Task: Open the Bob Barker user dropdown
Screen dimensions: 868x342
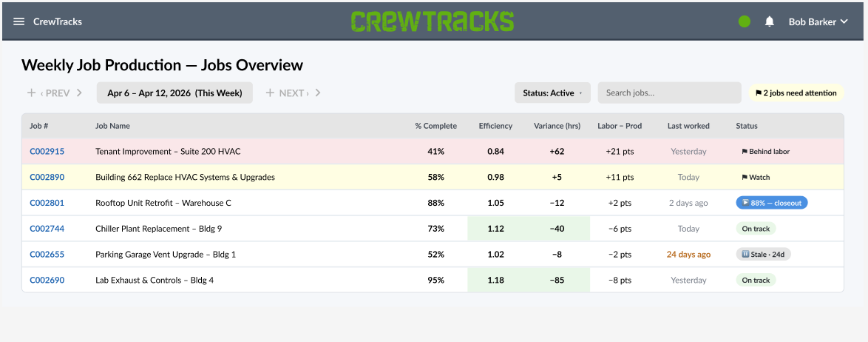Action: 818,21
